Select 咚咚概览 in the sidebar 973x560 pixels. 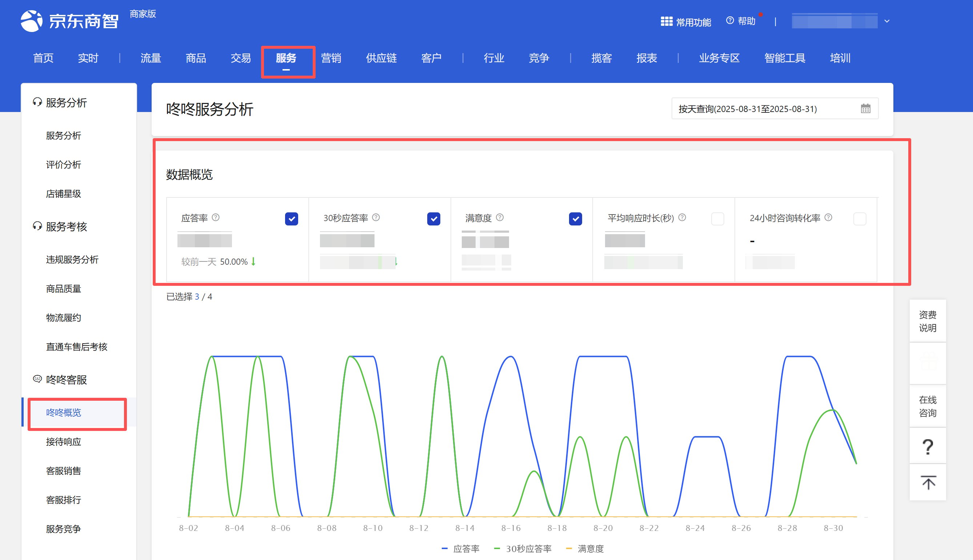64,413
